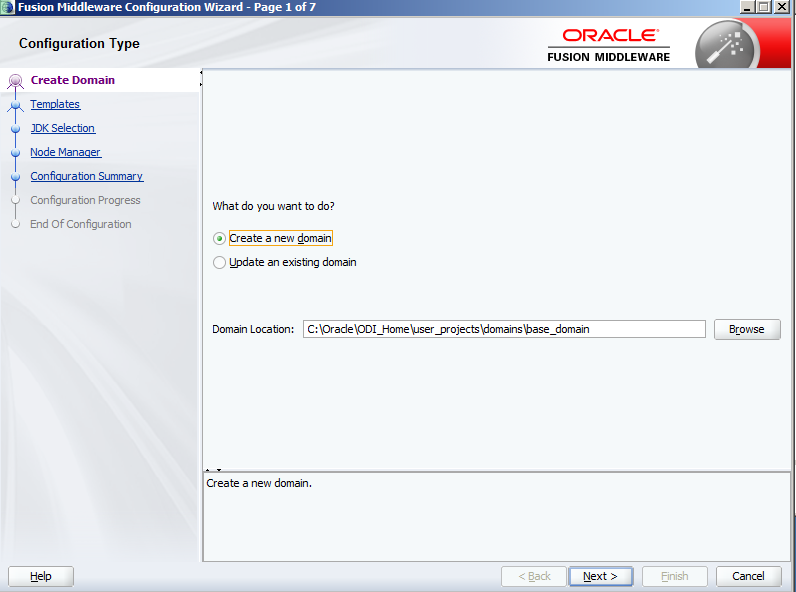796x592 pixels.
Task: Click the bullet icon beside Node Manager
Action: pos(15,153)
